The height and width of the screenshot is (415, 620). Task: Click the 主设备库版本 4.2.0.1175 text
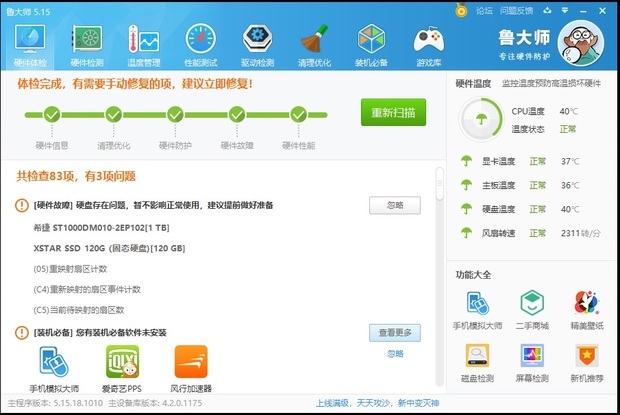pyautogui.click(x=155, y=403)
